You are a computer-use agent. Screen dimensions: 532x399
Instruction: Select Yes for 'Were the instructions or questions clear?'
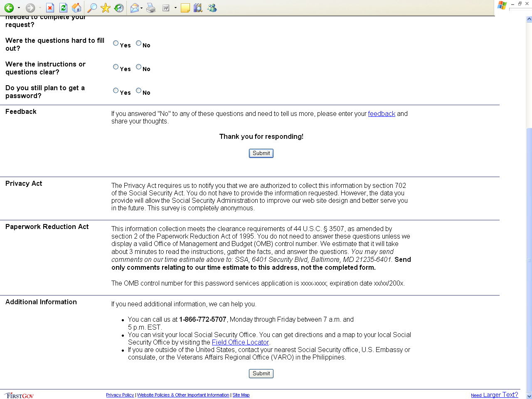click(x=116, y=67)
